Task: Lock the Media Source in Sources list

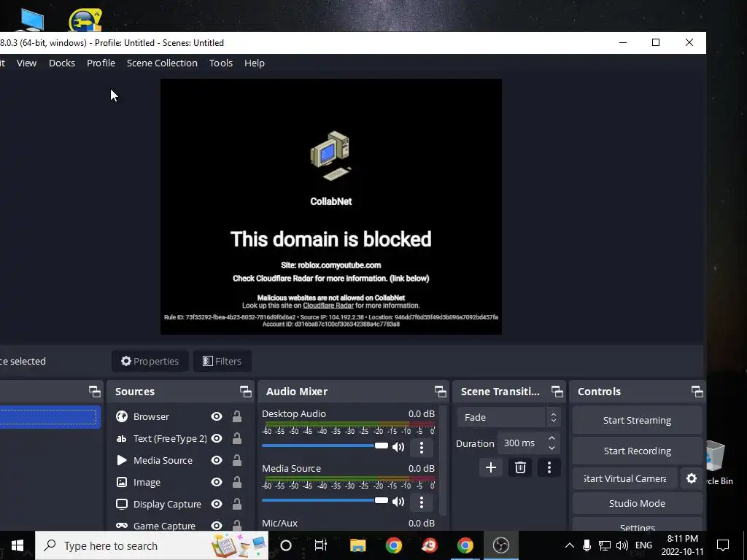Action: pos(237,461)
